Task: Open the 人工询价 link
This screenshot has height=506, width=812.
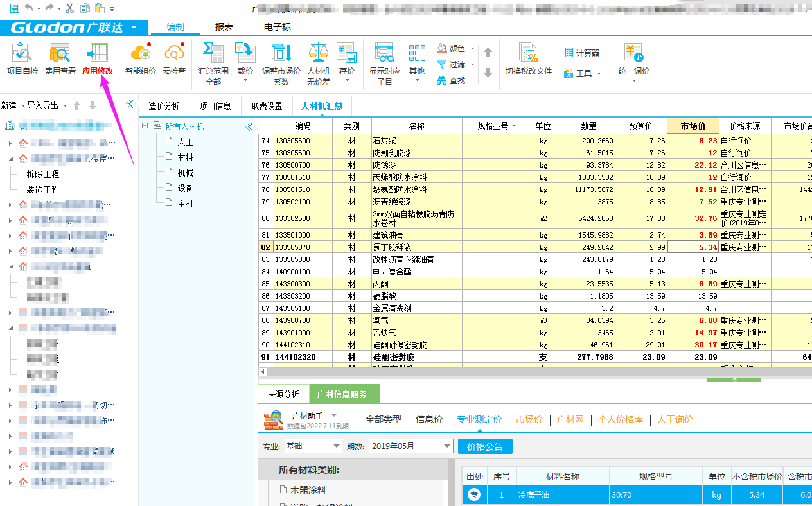Action: [675, 419]
